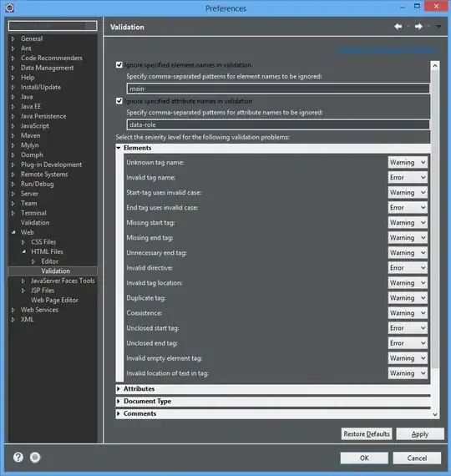Select Data Management tree item
The image size is (451, 476).
click(47, 68)
